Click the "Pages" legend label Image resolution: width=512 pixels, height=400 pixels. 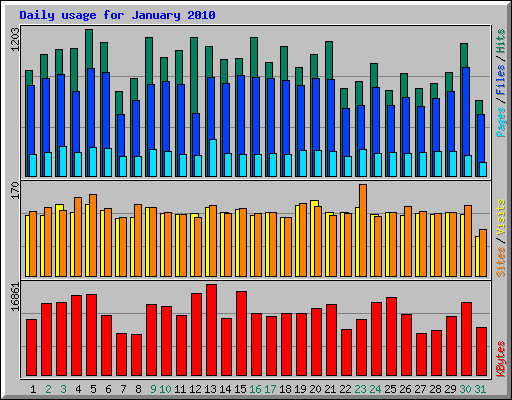pyautogui.click(x=500, y=122)
